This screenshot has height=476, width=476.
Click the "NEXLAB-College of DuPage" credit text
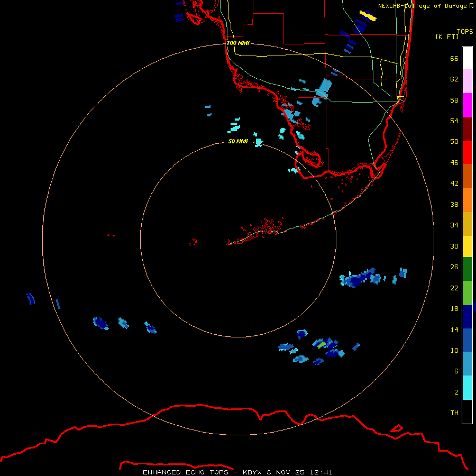422,6
